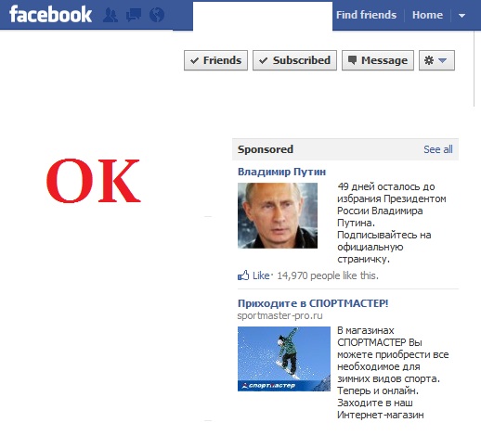Click the thumbs-up Like icon
Image resolution: width=481 pixels, height=448 pixels.
(243, 275)
